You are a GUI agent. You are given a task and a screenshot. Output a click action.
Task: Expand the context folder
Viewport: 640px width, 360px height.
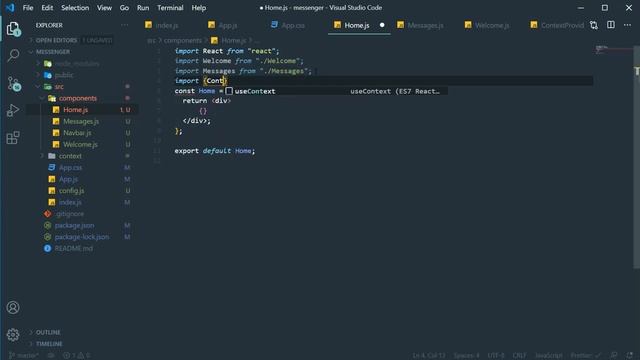pyautogui.click(x=70, y=156)
